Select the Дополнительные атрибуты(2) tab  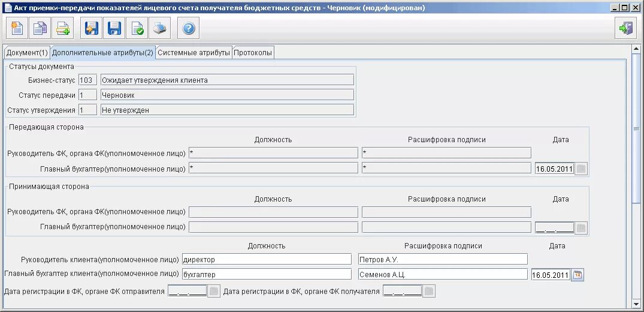(x=102, y=53)
